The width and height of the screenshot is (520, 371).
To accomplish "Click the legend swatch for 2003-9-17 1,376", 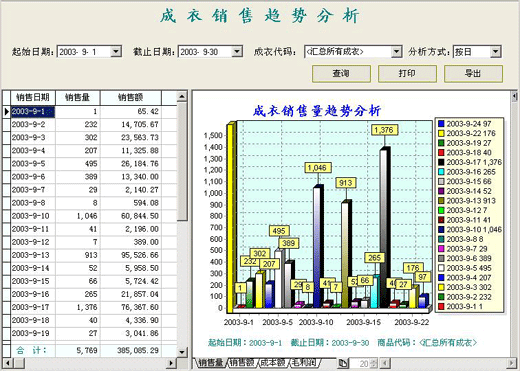I will [441, 162].
